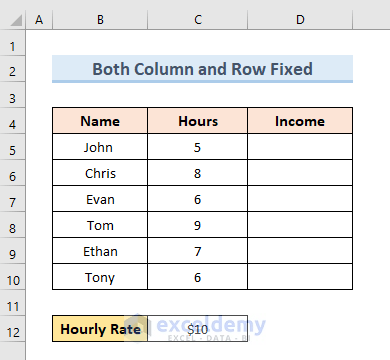Image resolution: width=390 pixels, height=360 pixels.
Task: Select the $10 hourly rate cell
Action: click(x=198, y=329)
